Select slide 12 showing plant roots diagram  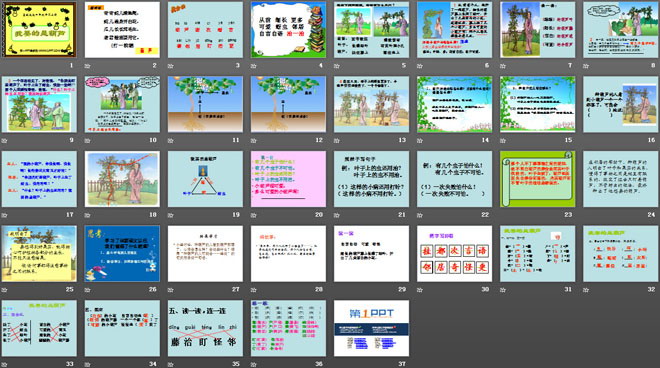tap(288, 104)
